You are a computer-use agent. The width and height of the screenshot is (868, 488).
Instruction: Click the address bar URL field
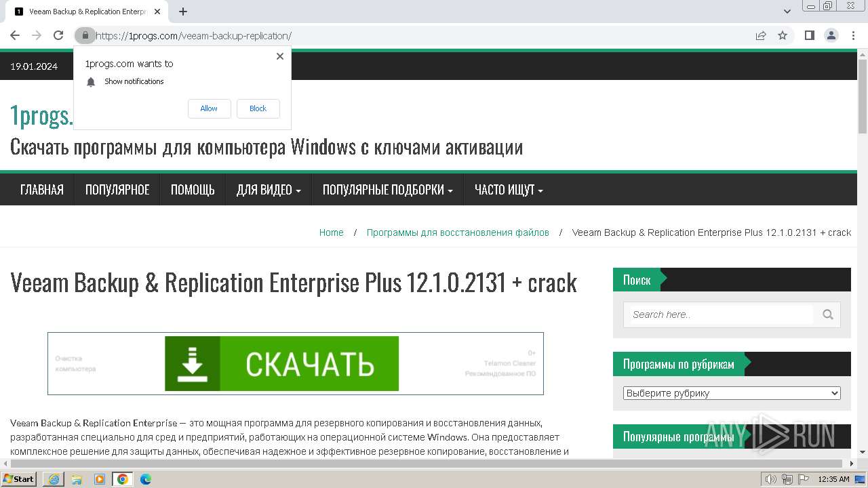420,35
